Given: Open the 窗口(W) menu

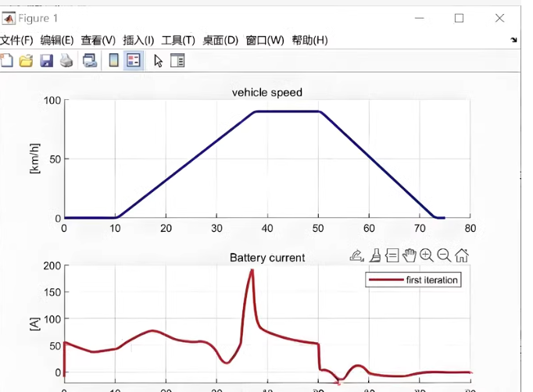Looking at the screenshot, I should click(265, 41).
